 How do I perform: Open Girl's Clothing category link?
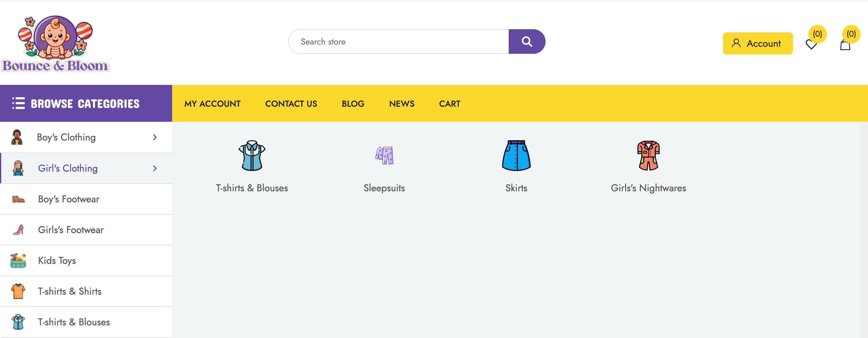tap(68, 168)
